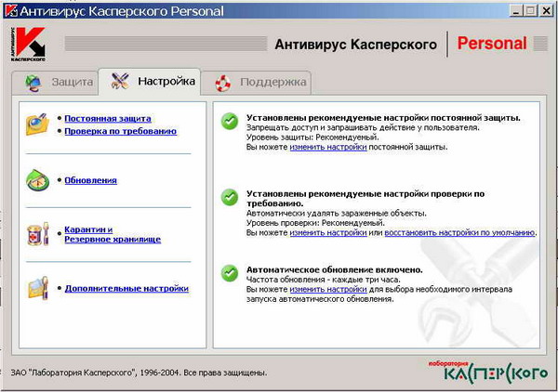This screenshot has height=392, width=558.
Task: Switch to the Защита tab
Action: 55,83
